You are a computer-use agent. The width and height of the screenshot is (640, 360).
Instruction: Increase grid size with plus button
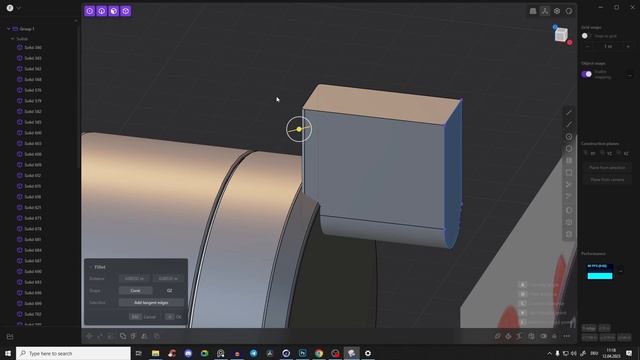click(628, 47)
